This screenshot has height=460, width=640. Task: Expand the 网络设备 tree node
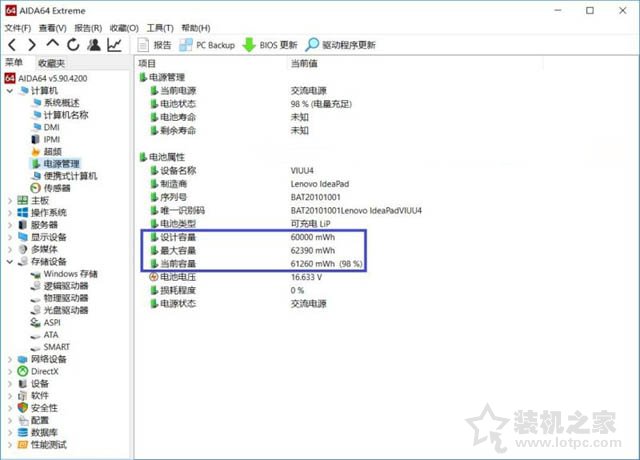(x=10, y=359)
